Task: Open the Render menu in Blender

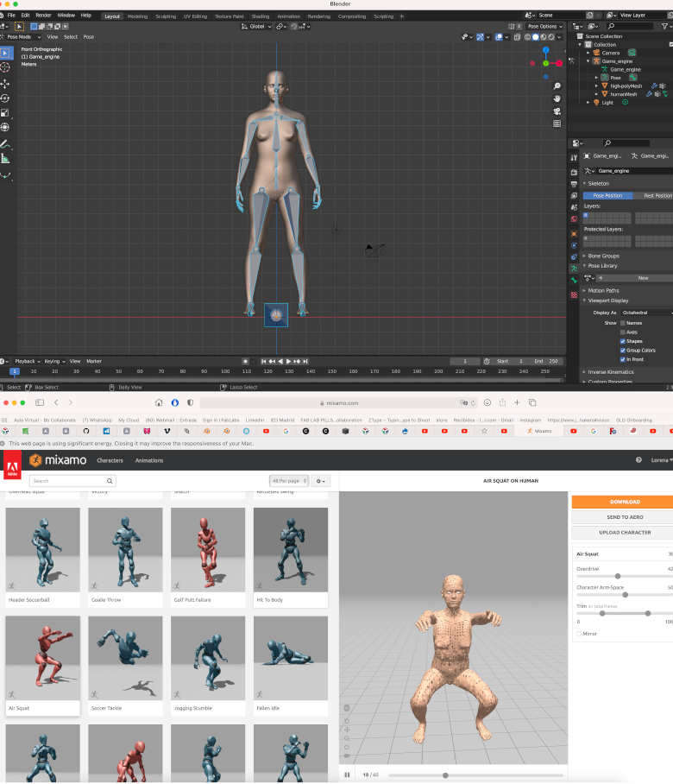Action: click(43, 16)
